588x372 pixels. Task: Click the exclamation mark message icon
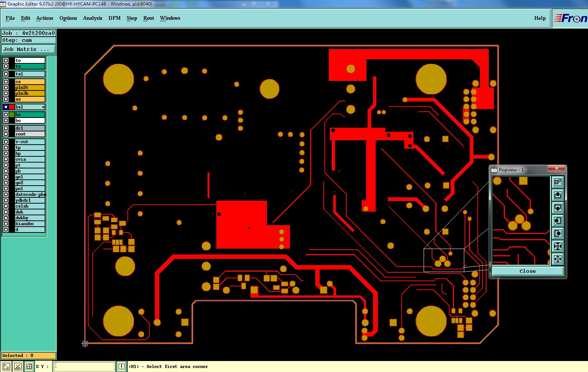click(122, 366)
